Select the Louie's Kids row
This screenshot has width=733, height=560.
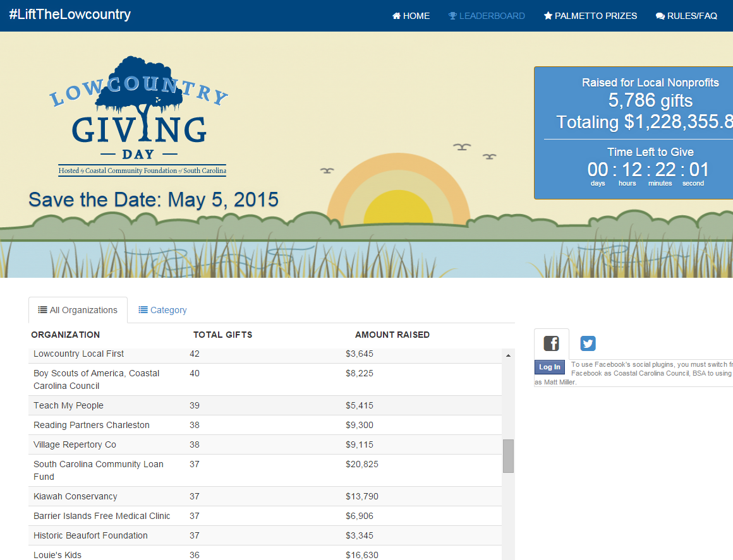265,554
